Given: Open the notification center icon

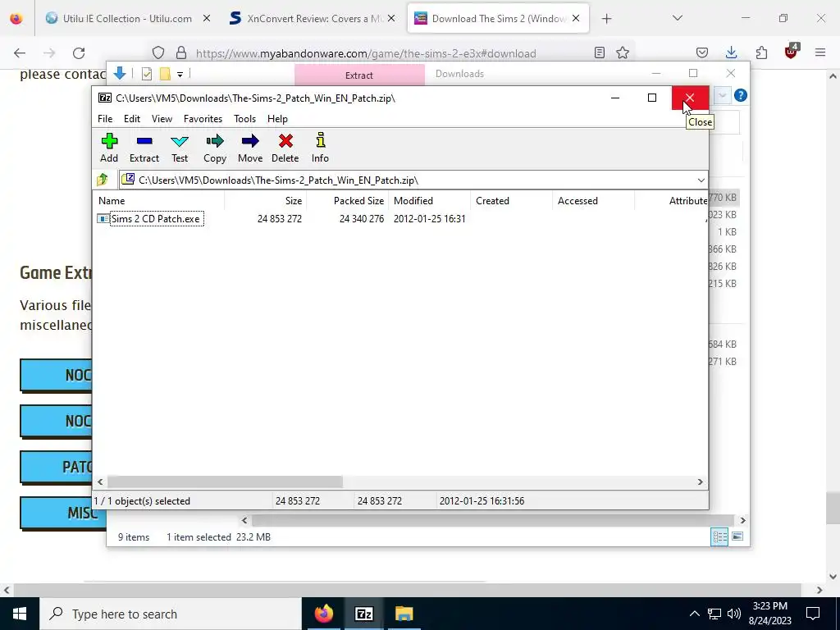Looking at the screenshot, I should pyautogui.click(x=813, y=614).
